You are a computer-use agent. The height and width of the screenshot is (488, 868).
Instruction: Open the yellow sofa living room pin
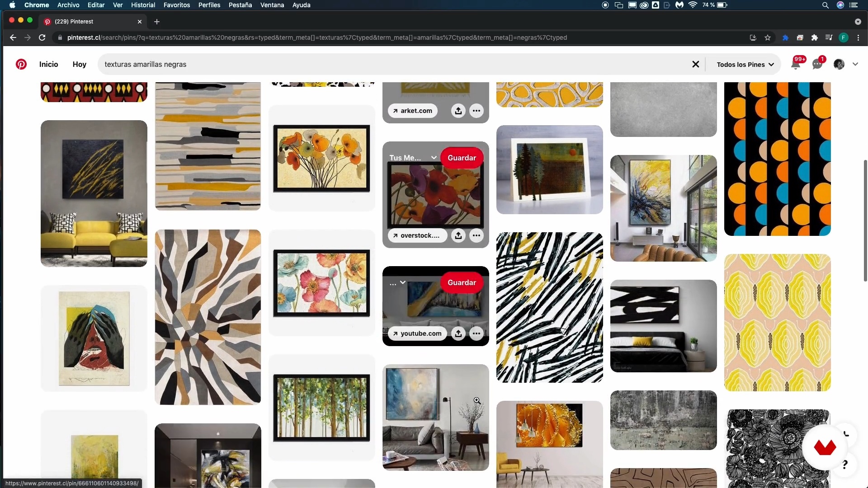pyautogui.click(x=94, y=193)
